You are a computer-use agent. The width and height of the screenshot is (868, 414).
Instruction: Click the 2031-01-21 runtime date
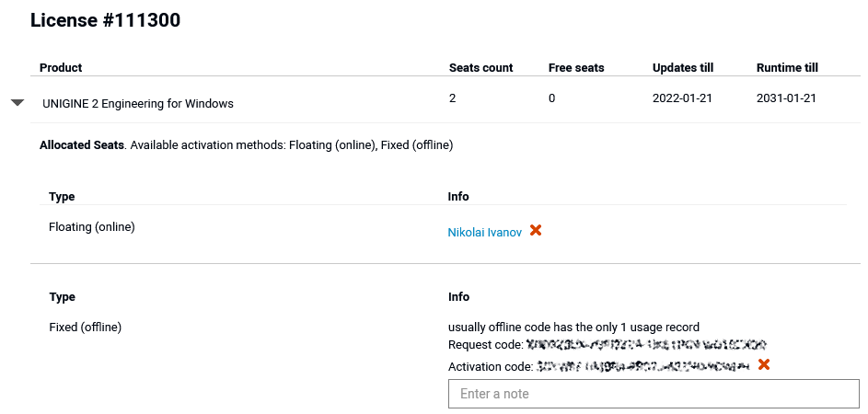pos(787,98)
